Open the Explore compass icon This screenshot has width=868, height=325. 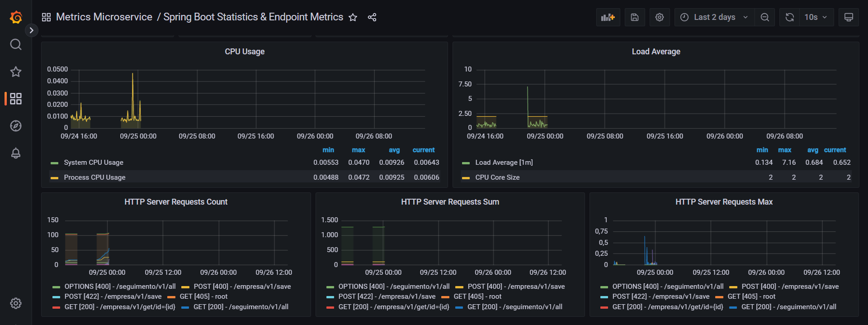tap(16, 126)
